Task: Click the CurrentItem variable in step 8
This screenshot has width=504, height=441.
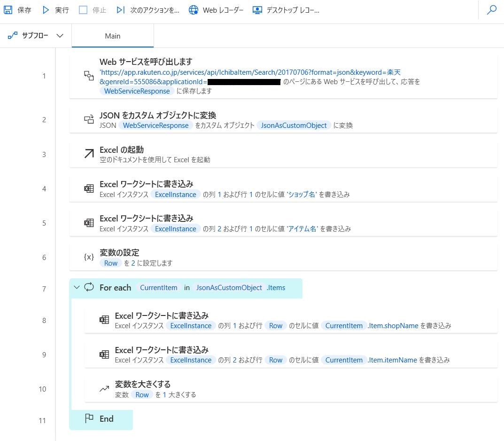Action: point(344,326)
